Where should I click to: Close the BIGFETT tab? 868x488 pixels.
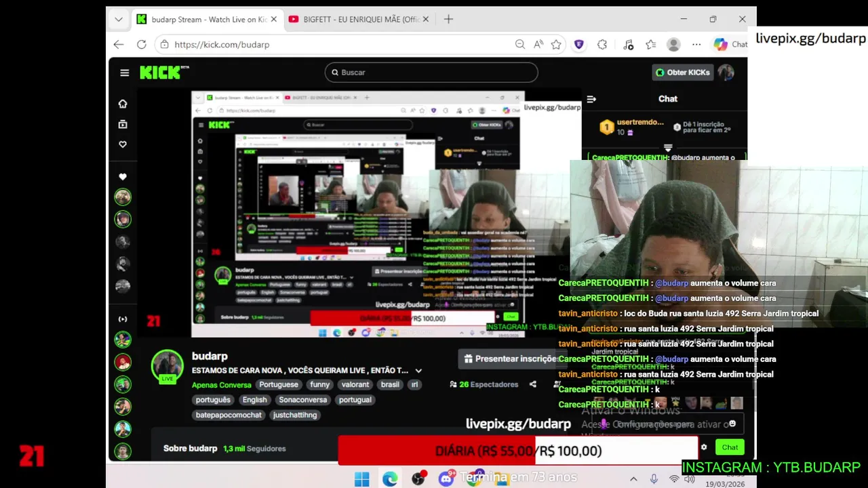coord(425,20)
